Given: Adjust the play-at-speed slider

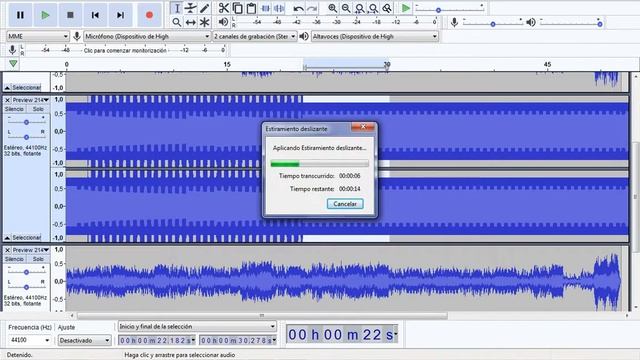Looking at the screenshot, I should pyautogui.click(x=449, y=9).
